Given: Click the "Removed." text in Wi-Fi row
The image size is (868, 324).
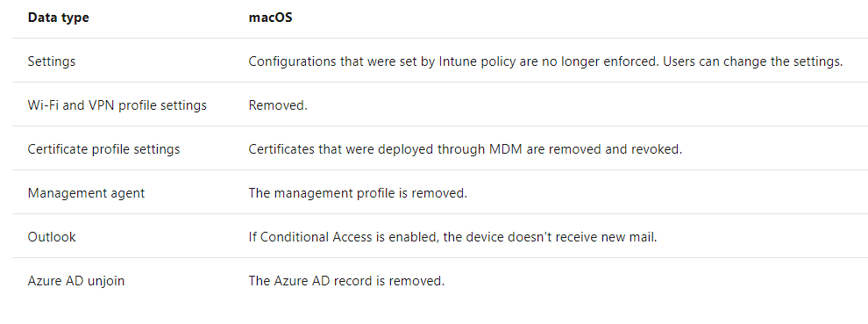Looking at the screenshot, I should (278, 105).
